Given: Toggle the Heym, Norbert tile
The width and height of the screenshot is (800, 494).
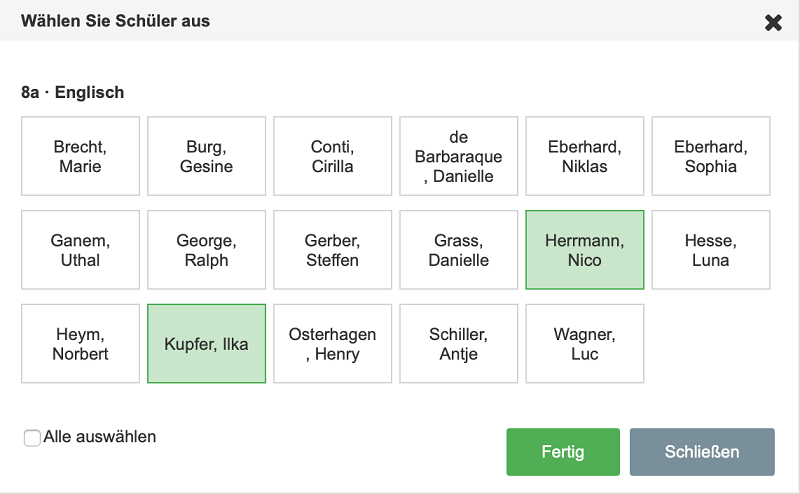Looking at the screenshot, I should coord(80,344).
